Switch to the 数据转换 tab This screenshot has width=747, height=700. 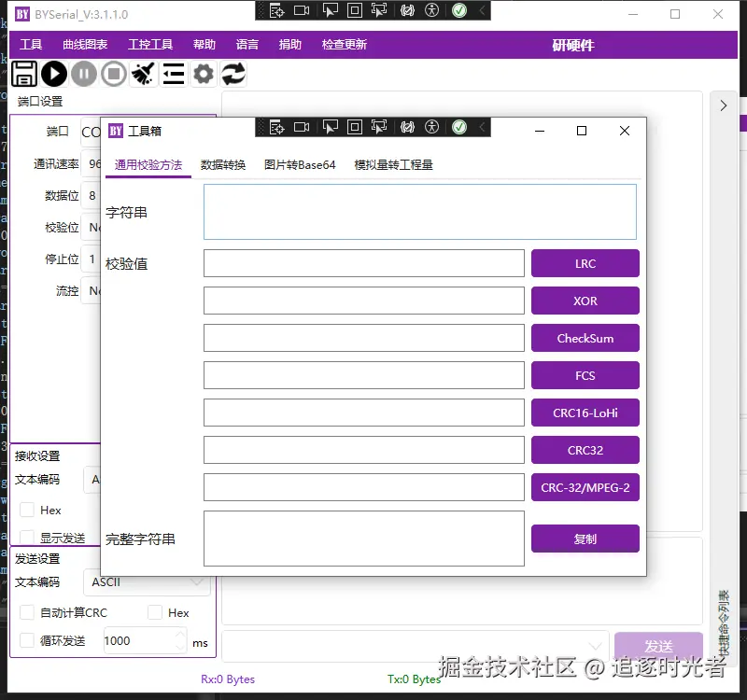point(223,165)
